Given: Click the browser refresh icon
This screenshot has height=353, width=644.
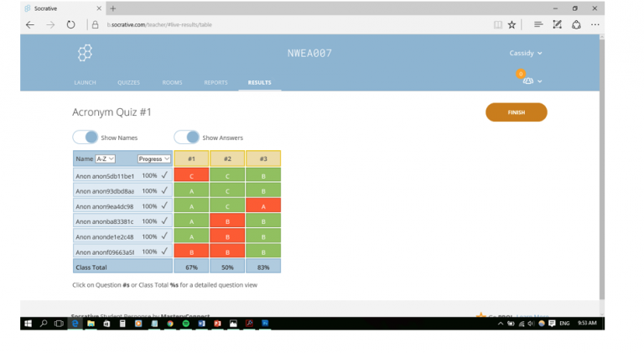Looking at the screenshot, I should 70,25.
